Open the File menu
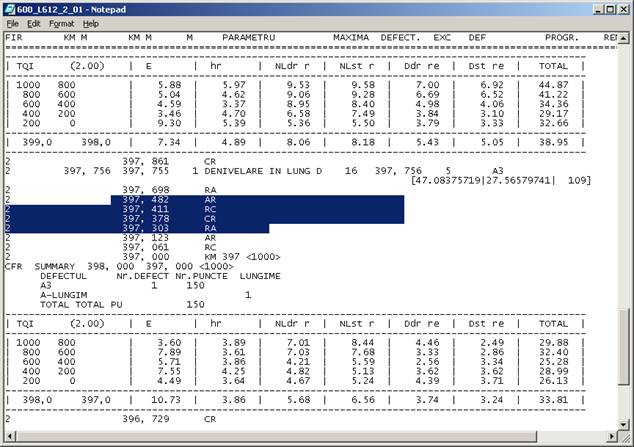This screenshot has height=447, width=634. tap(10, 23)
